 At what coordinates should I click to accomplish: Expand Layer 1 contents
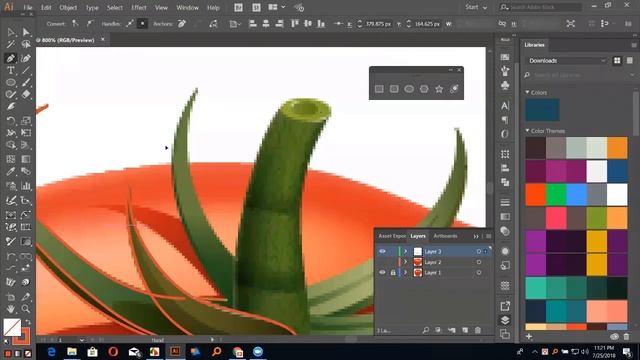(405, 272)
